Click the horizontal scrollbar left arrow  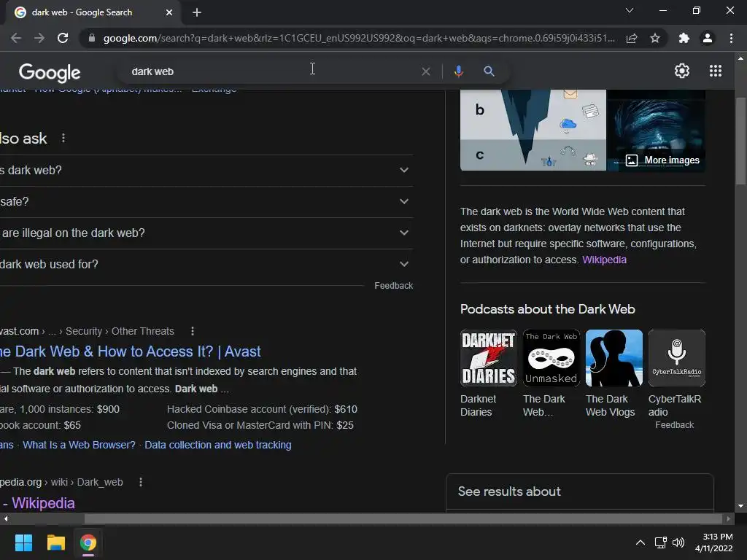(5, 518)
